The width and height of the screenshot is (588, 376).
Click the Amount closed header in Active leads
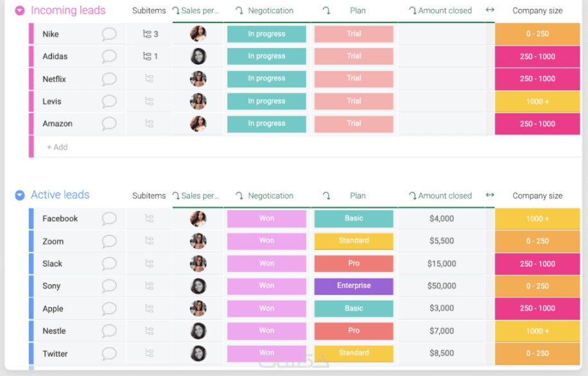pyautogui.click(x=444, y=196)
